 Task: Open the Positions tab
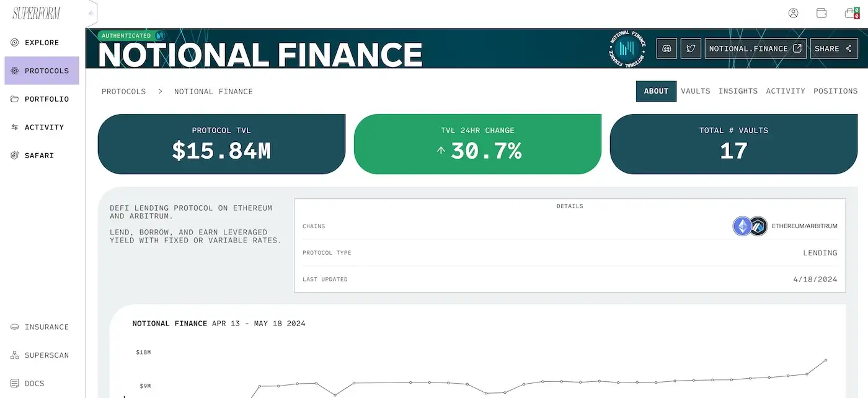point(835,91)
